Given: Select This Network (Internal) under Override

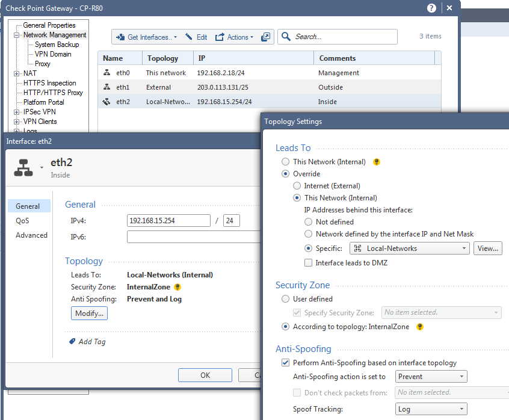Looking at the screenshot, I should point(297,198).
